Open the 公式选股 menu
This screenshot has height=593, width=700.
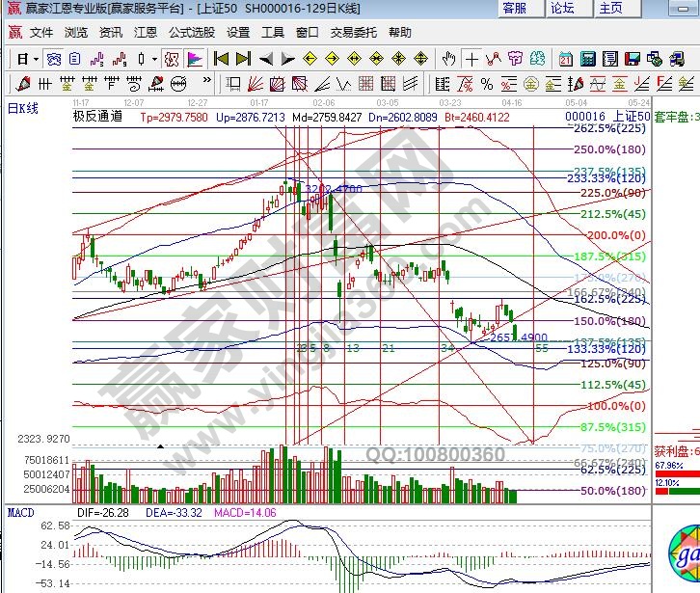coord(192,32)
